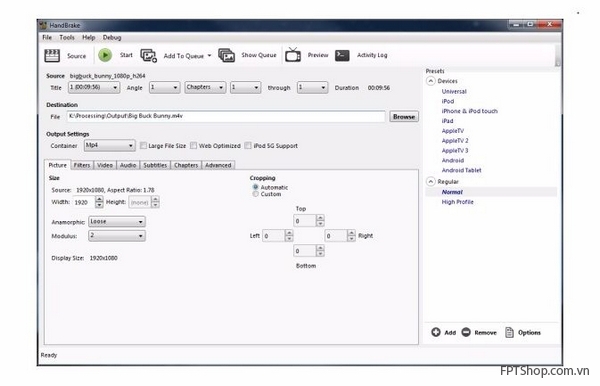Collapse the Devices presets group
This screenshot has height=386, width=600.
click(431, 81)
